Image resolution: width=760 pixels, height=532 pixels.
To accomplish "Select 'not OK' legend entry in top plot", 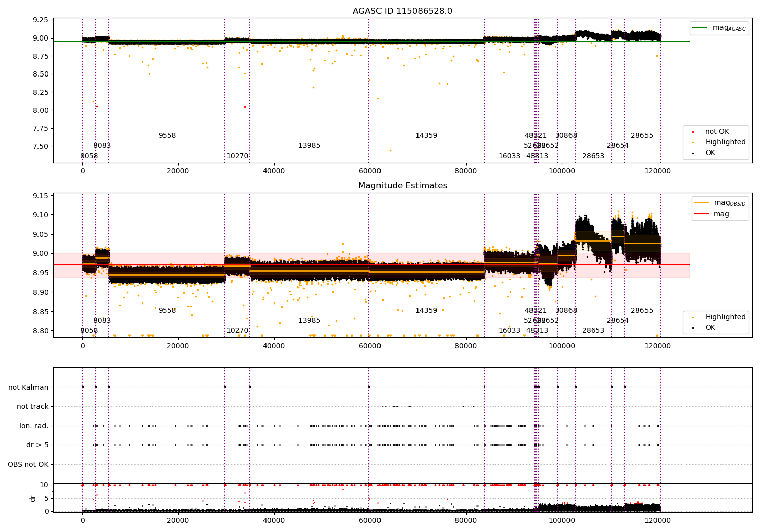I will (716, 132).
